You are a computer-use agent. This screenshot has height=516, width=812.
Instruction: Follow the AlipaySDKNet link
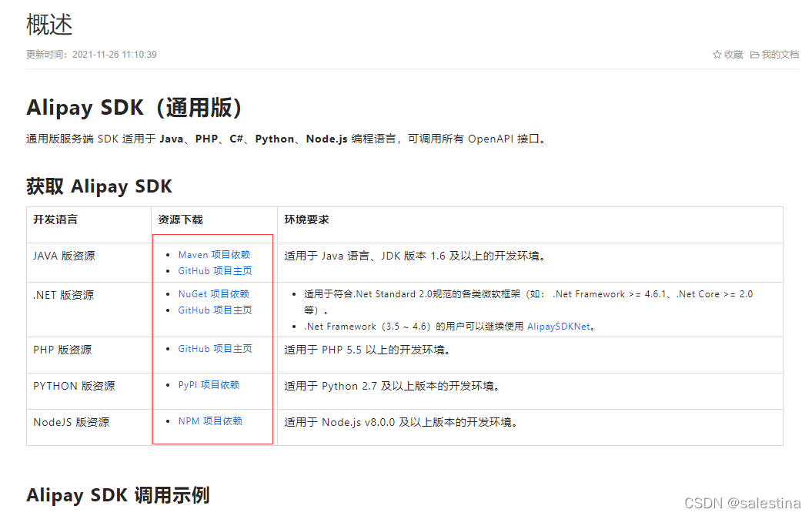coord(558,327)
